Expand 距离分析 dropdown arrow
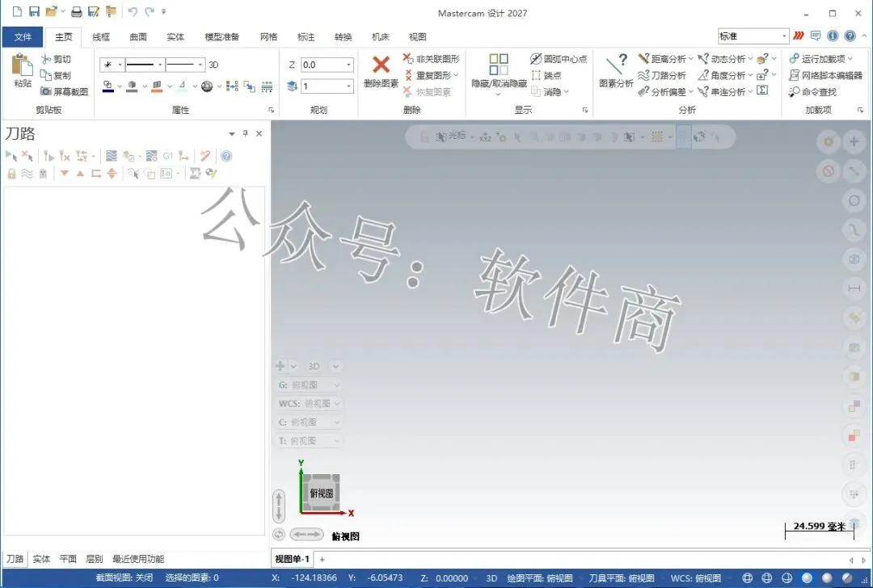873x588 pixels. tap(691, 59)
